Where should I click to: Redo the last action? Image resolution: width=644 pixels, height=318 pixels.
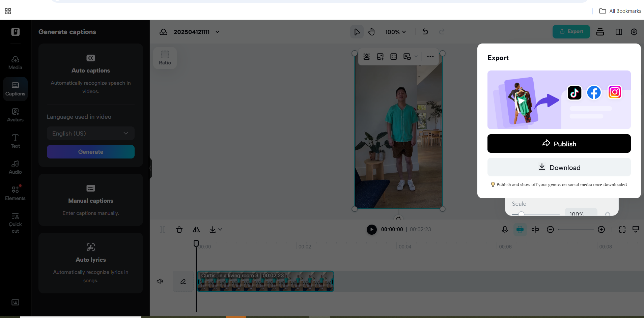[442, 31]
